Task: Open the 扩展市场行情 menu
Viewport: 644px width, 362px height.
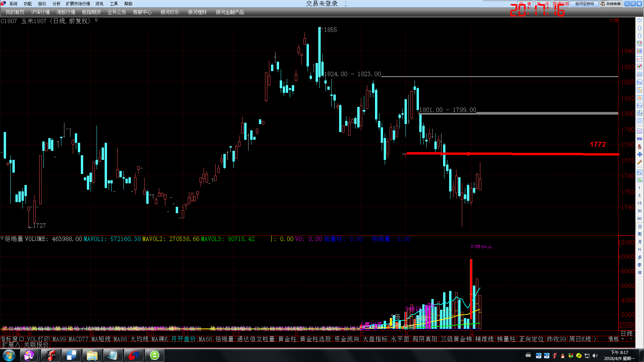Action: 78,4
